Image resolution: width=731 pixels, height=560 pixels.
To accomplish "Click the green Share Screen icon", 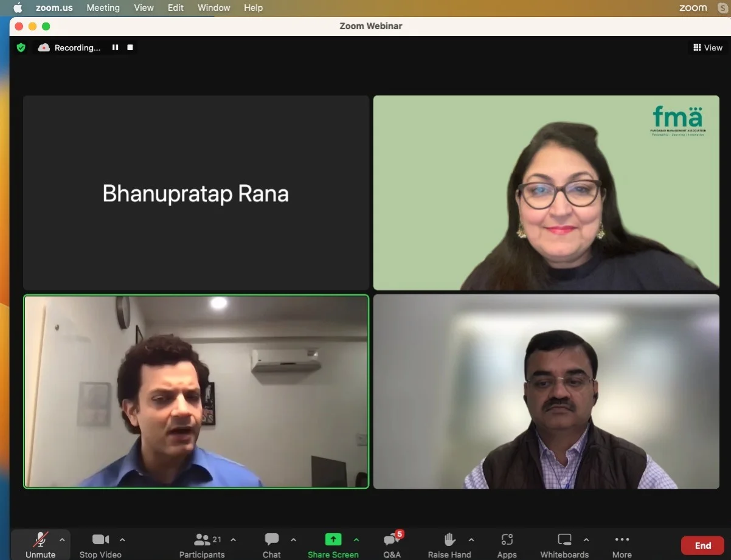I will (x=333, y=539).
